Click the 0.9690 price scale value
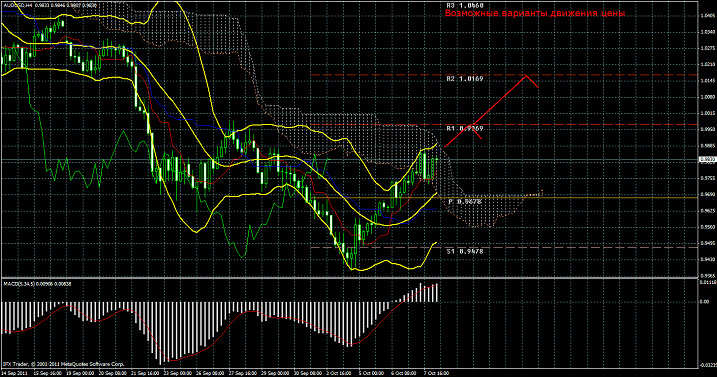 708,194
